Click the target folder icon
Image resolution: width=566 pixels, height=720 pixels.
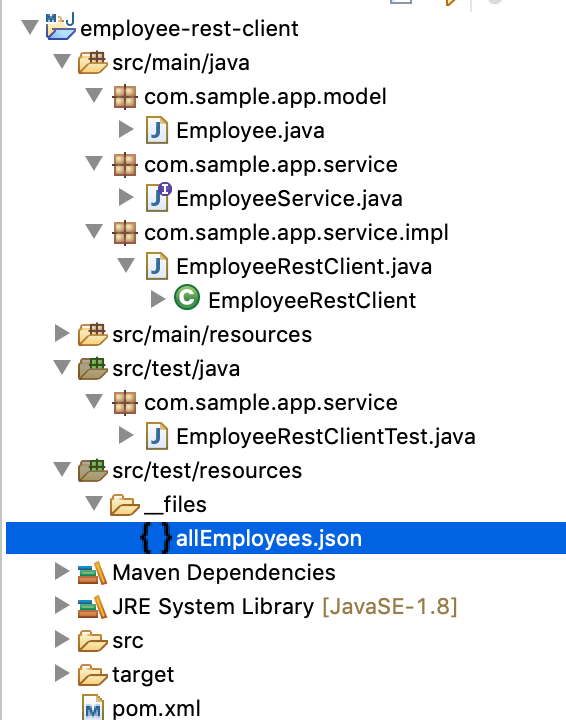coord(92,675)
